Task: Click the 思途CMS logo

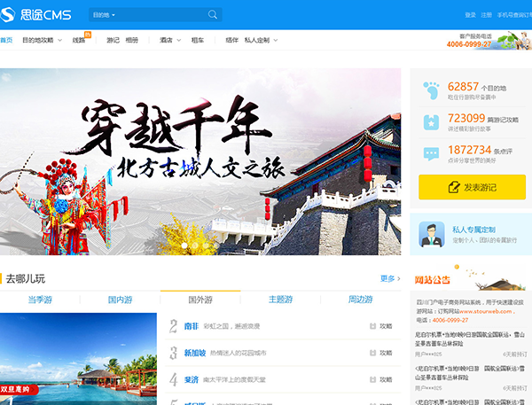Action: (x=36, y=14)
